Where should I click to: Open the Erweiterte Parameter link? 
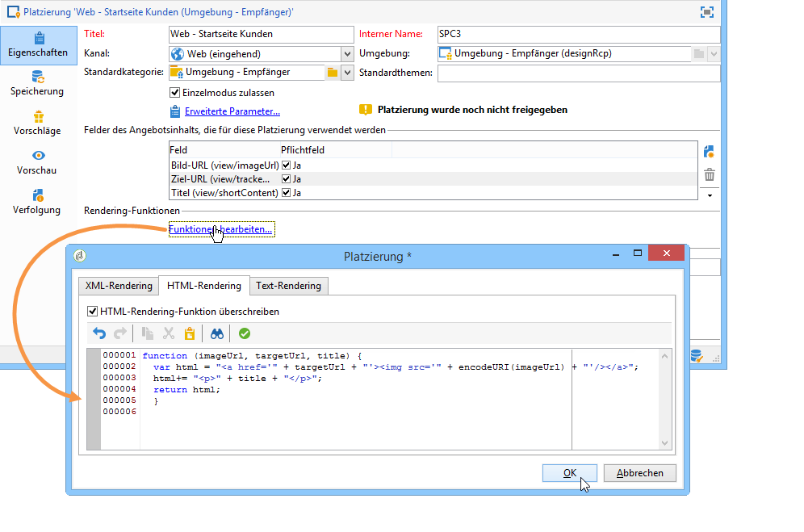coord(232,111)
